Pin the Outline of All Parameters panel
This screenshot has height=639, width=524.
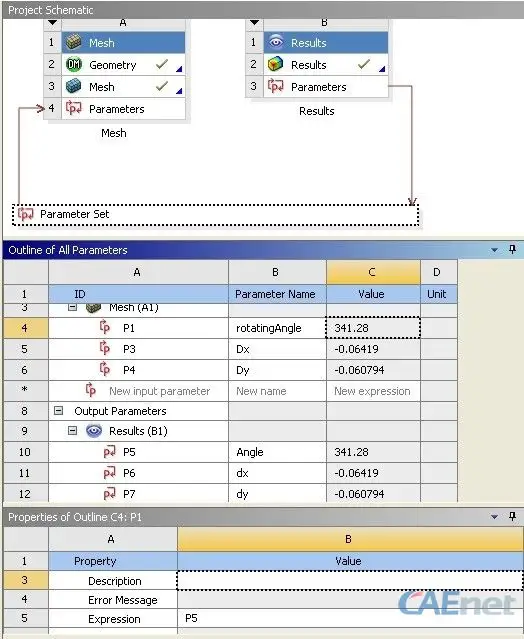513,249
